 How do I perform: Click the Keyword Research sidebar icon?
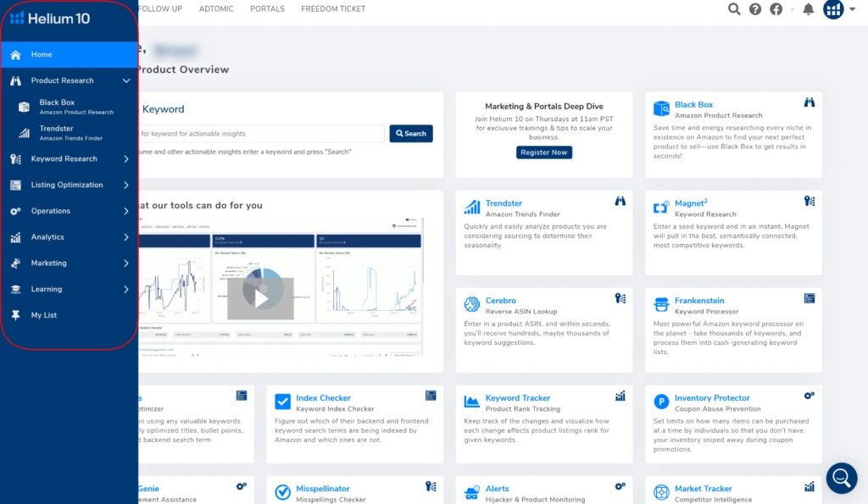(15, 158)
